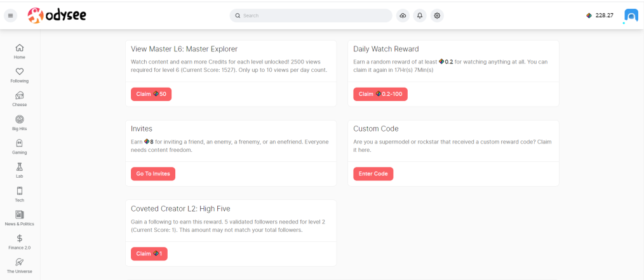Focus the Search input field
The image size is (644, 280).
(311, 16)
